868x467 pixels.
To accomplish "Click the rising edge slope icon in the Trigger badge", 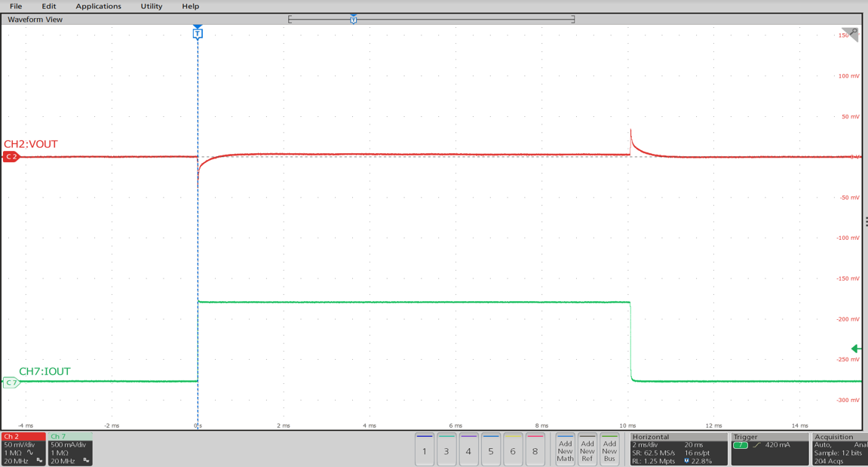I will point(756,445).
